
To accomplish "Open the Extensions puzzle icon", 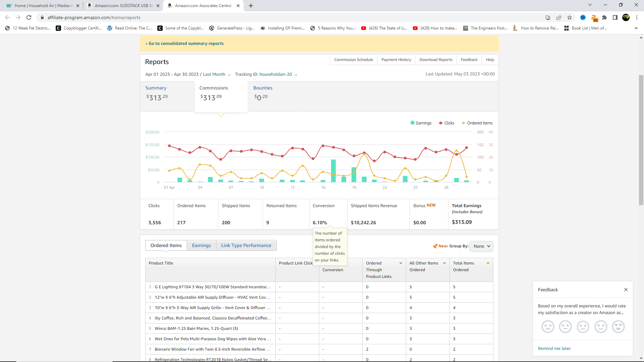I will coord(604,17).
